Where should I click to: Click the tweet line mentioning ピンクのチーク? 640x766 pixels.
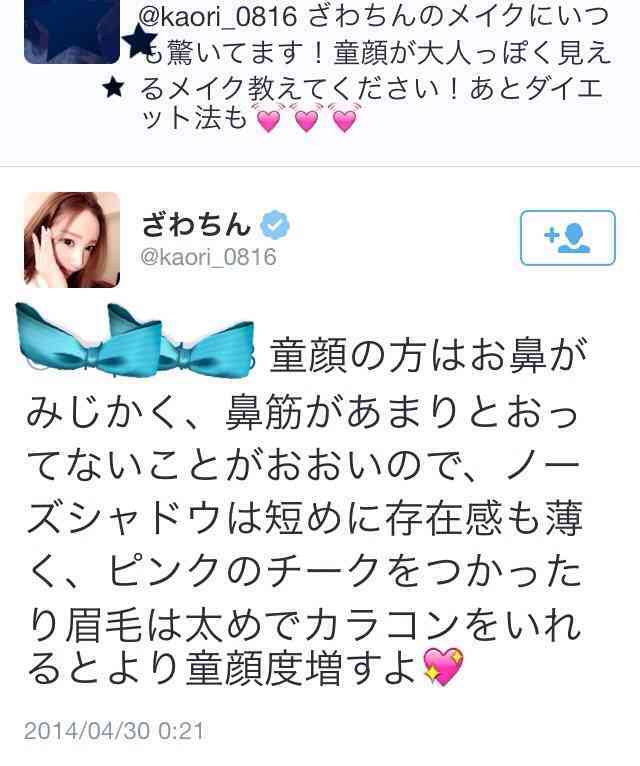(305, 571)
